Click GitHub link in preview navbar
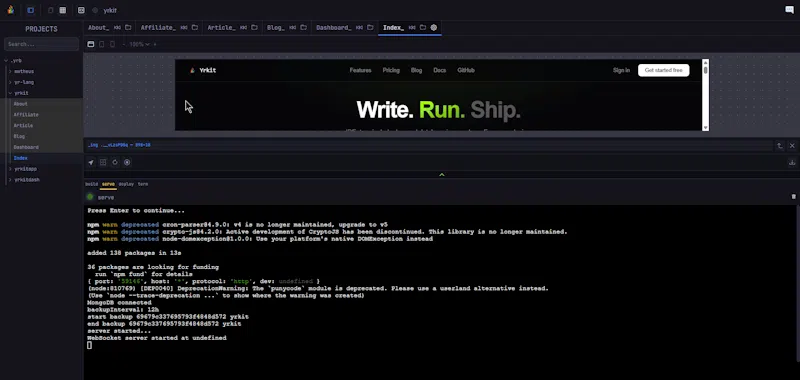 pos(466,70)
